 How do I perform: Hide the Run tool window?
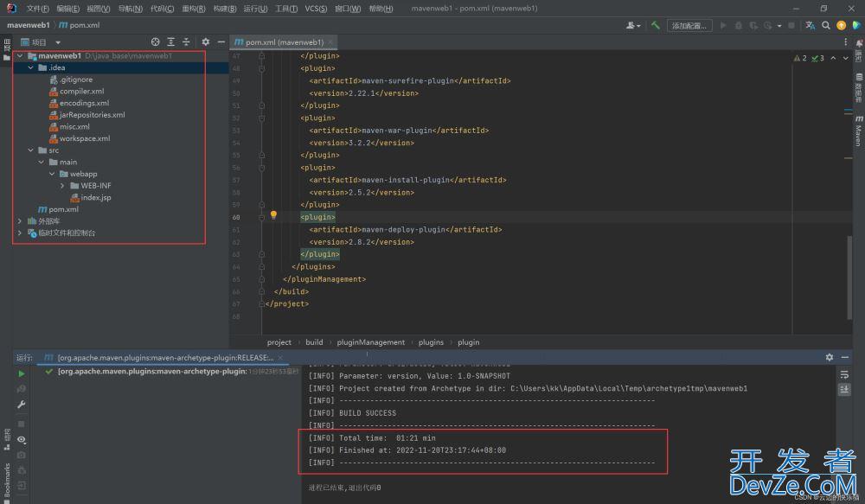[x=844, y=357]
